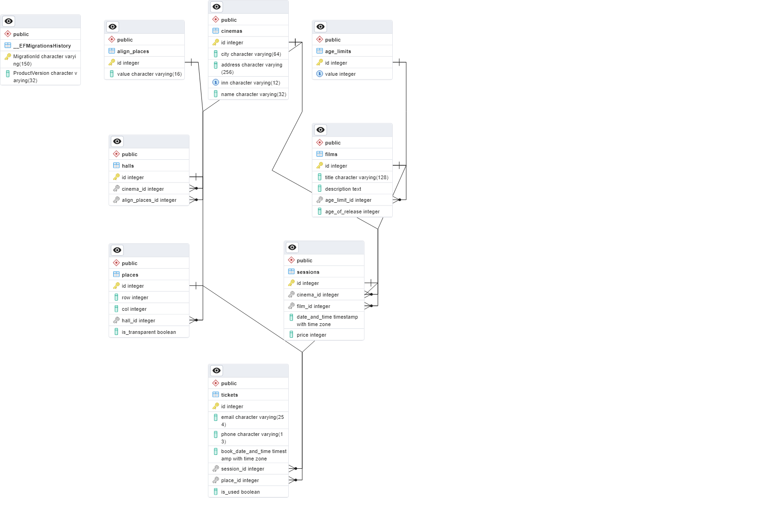Select 'ProductVersion character varying(32)' row

click(40, 77)
